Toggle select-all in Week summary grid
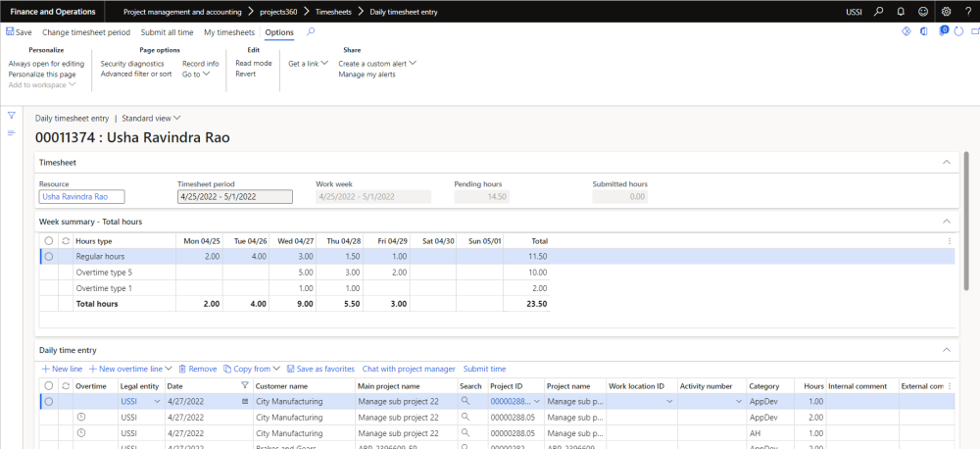This screenshot has height=449, width=980. pyautogui.click(x=49, y=240)
